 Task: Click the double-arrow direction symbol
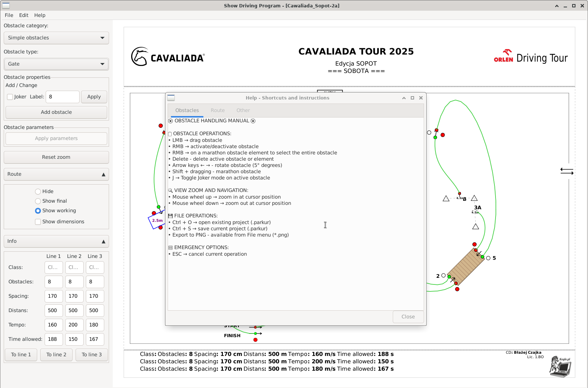567,171
